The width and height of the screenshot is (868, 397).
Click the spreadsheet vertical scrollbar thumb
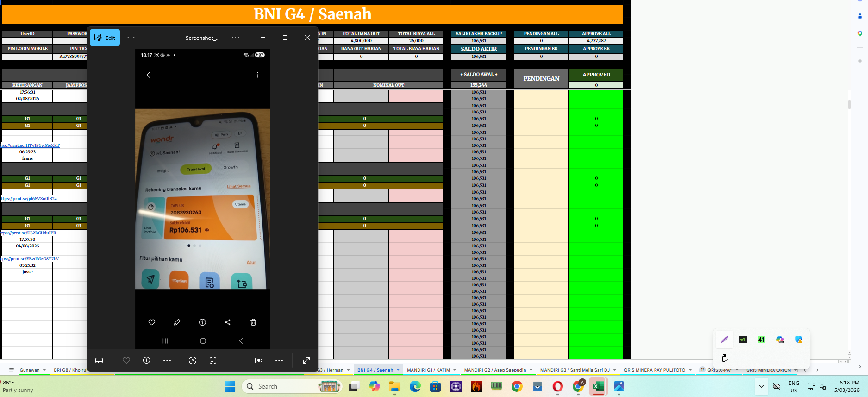pos(849,104)
